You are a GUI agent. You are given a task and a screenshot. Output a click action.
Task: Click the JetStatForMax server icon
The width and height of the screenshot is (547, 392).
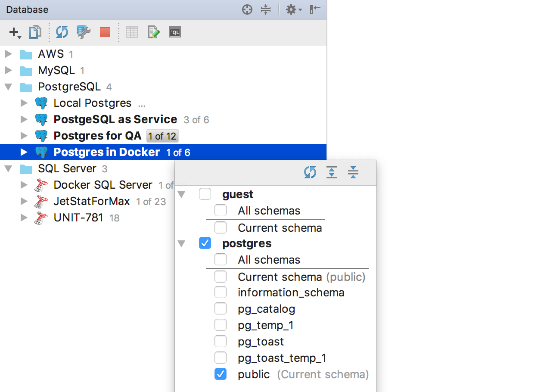[41, 202]
